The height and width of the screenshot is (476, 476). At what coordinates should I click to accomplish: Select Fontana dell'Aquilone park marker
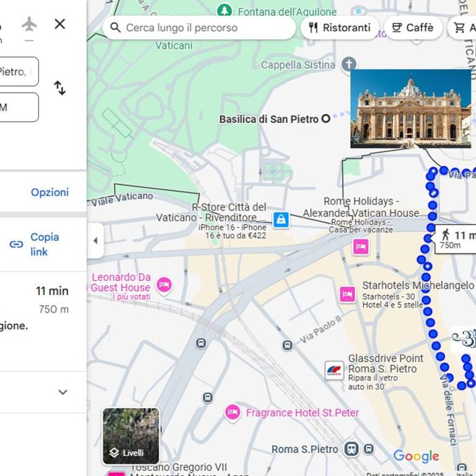tap(224, 11)
